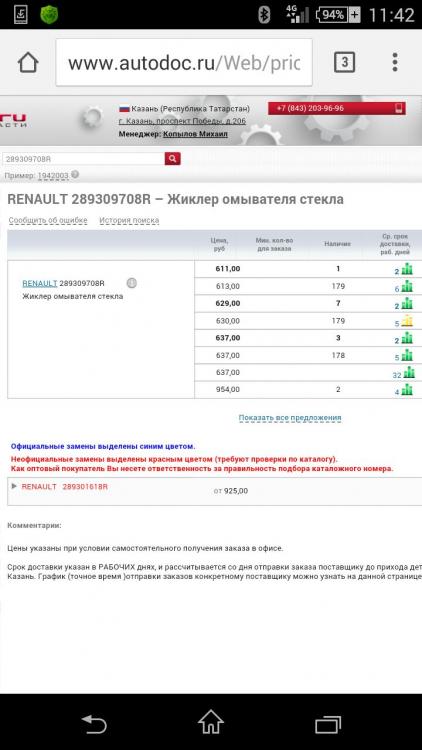Image resolution: width=422 pixels, height=750 pixels.
Task: Expand the RENAULT 289301618R replacement row
Action: point(14,486)
